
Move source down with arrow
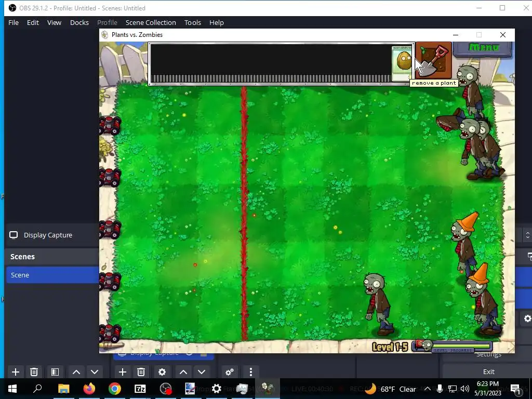click(202, 372)
